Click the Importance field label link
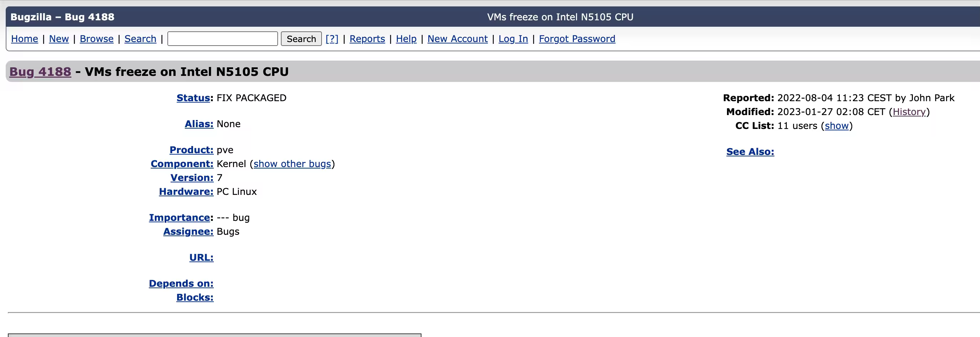Image resolution: width=980 pixels, height=337 pixels. [180, 218]
